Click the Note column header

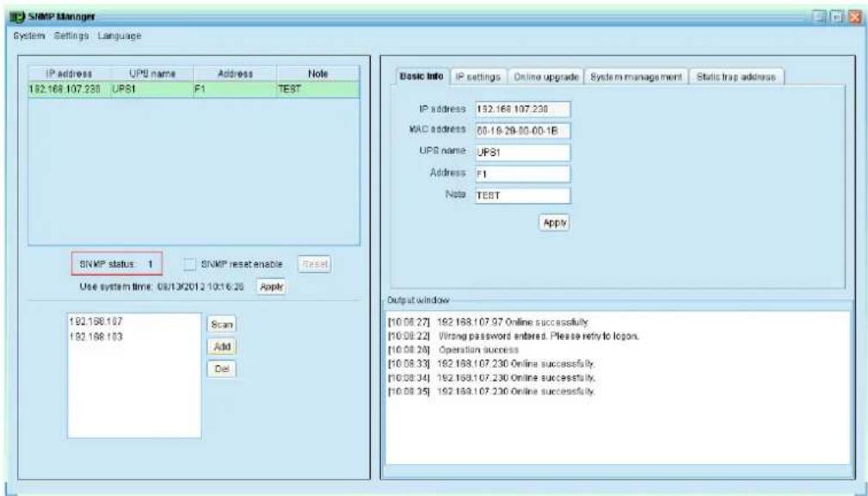click(x=318, y=74)
